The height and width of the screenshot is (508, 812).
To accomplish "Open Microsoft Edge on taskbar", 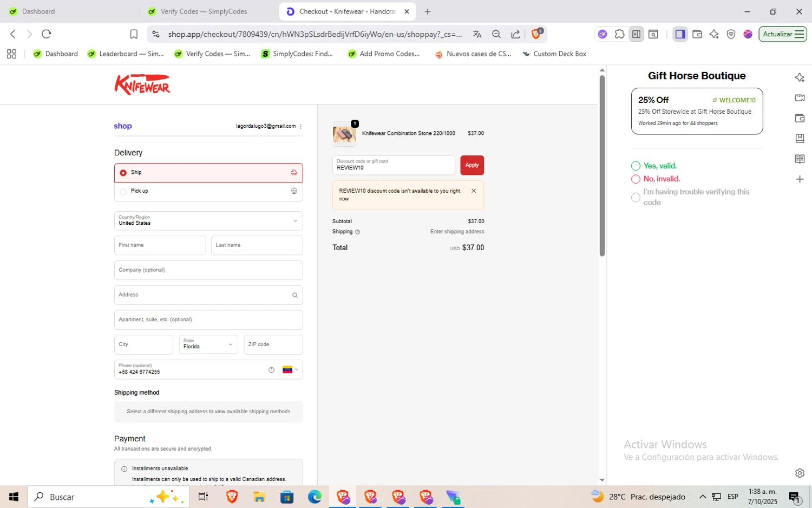I will (x=315, y=497).
